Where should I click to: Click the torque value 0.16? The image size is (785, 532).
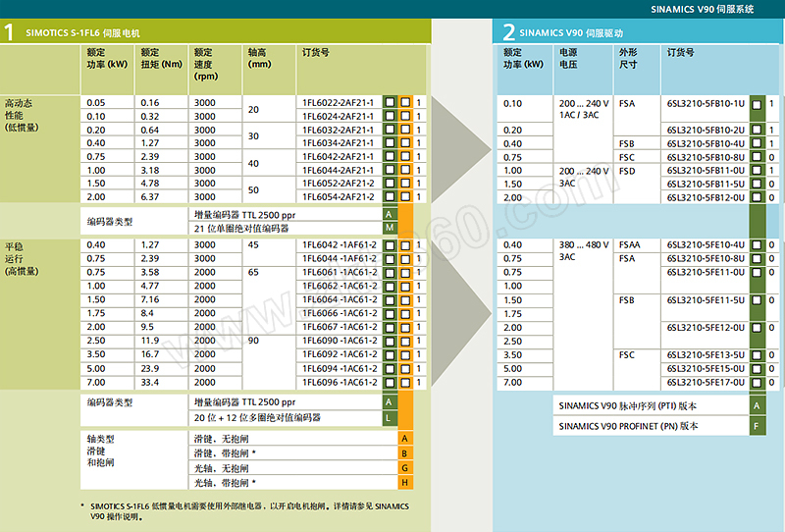(150, 102)
